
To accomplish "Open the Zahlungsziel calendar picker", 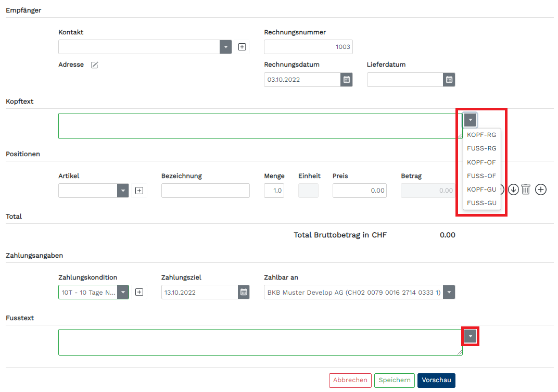I will click(243, 292).
